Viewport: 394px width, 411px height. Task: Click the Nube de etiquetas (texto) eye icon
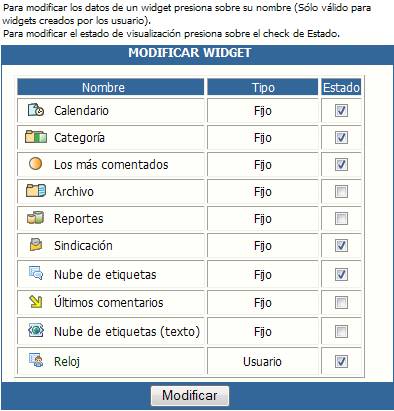coord(36,330)
